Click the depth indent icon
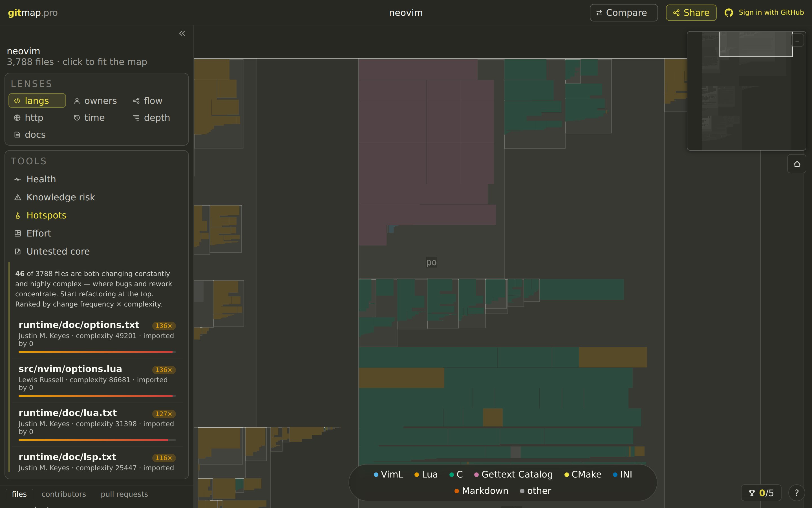812x508 pixels. [x=136, y=118]
